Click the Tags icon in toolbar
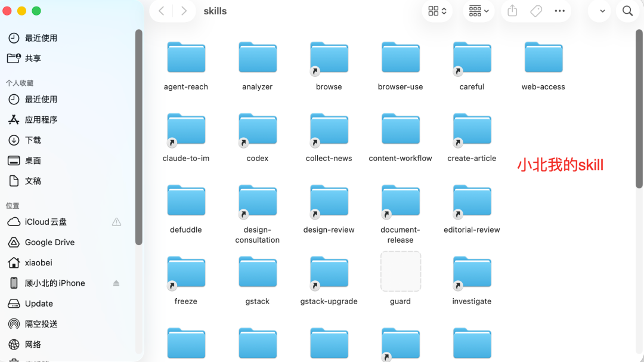 (x=536, y=11)
